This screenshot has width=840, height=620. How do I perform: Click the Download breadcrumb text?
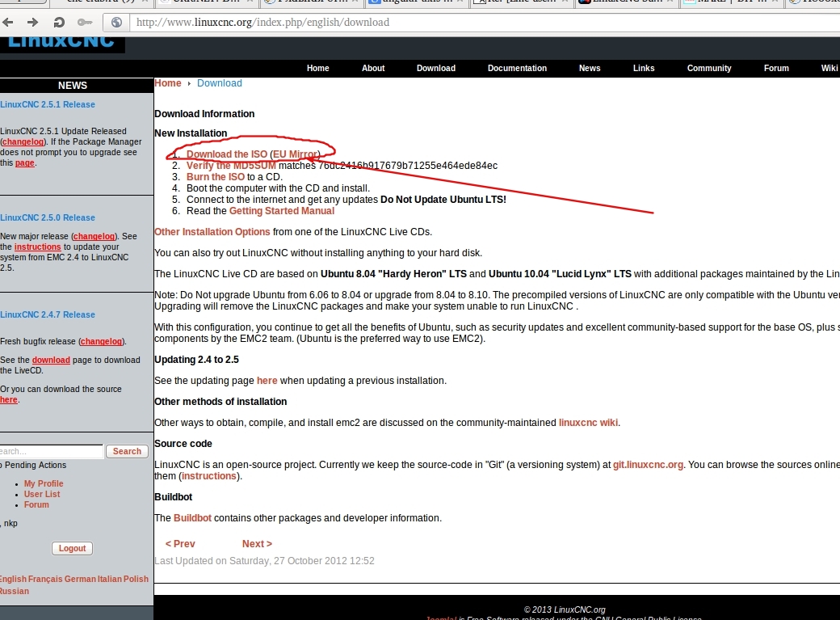[x=220, y=83]
